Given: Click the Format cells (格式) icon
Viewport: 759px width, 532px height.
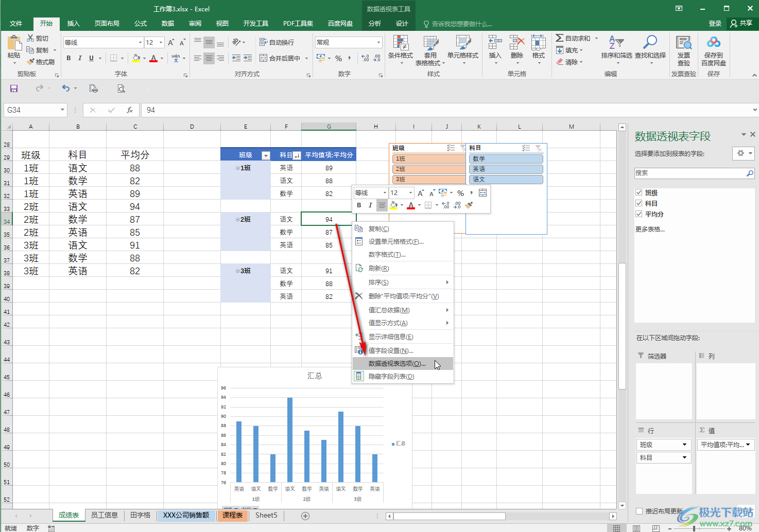Looking at the screenshot, I should click(x=539, y=43).
